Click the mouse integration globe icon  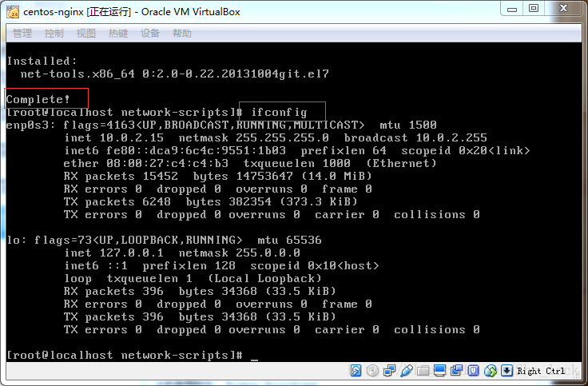click(x=490, y=371)
